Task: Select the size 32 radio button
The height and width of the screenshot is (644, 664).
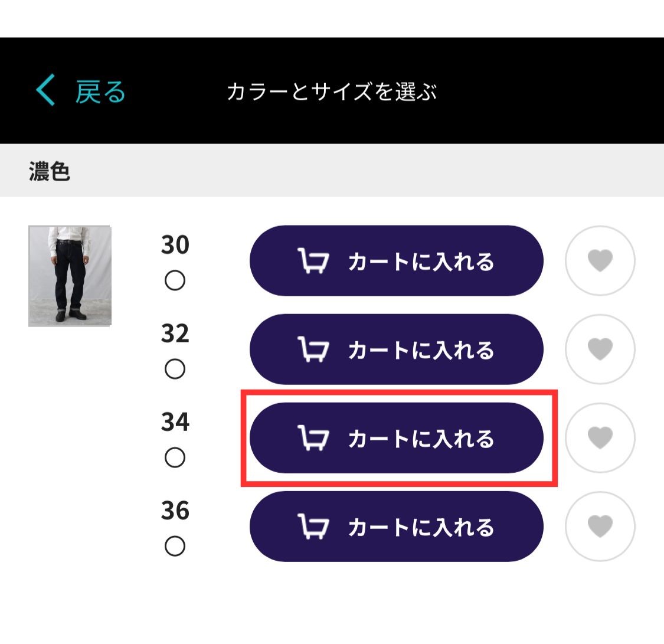Action: coord(175,369)
